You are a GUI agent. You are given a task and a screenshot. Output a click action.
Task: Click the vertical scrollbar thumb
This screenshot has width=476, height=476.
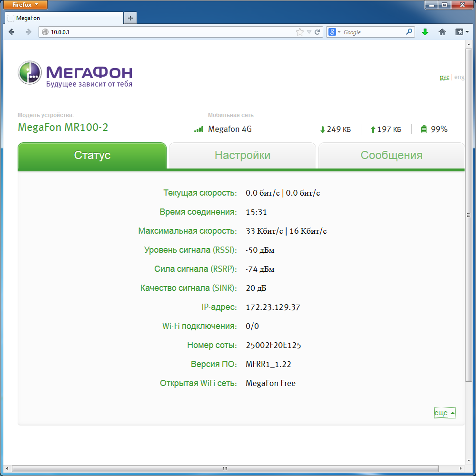pyautogui.click(x=468, y=215)
